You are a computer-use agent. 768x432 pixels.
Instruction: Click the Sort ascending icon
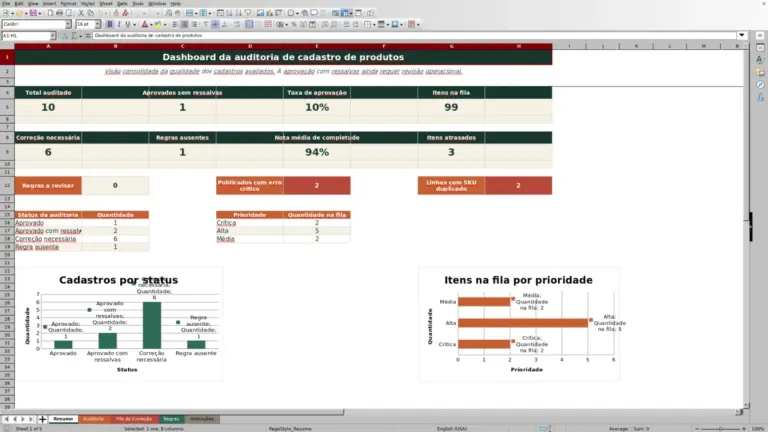pos(230,13)
